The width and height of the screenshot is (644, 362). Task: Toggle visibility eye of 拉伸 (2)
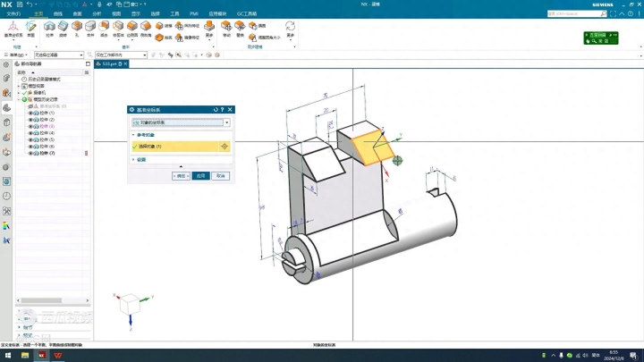(x=30, y=120)
